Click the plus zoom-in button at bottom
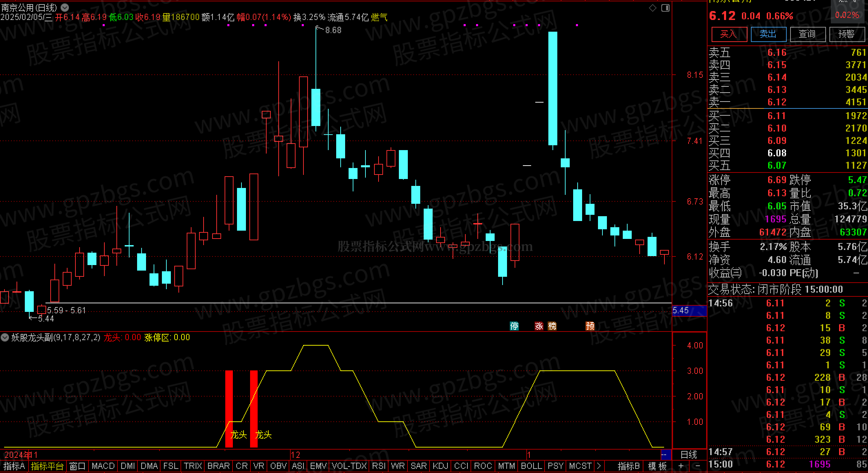868x473 pixels. tap(681, 466)
